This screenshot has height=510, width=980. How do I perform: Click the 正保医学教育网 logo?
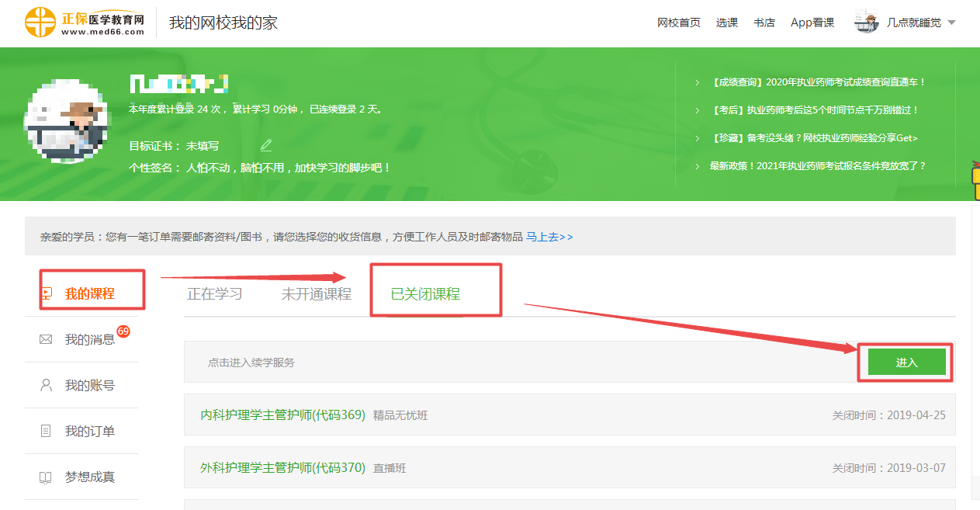(x=85, y=23)
